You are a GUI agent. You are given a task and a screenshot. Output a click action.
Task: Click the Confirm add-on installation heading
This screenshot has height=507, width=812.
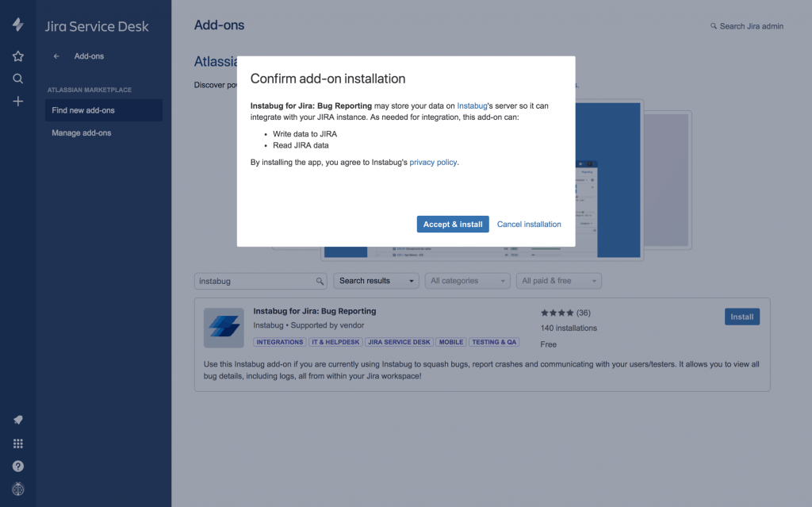coord(327,79)
